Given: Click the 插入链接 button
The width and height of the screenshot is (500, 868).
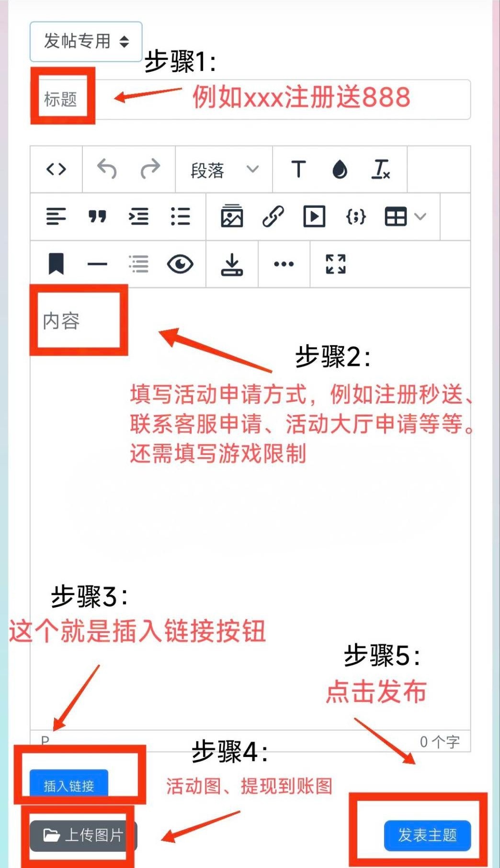Looking at the screenshot, I should (69, 785).
